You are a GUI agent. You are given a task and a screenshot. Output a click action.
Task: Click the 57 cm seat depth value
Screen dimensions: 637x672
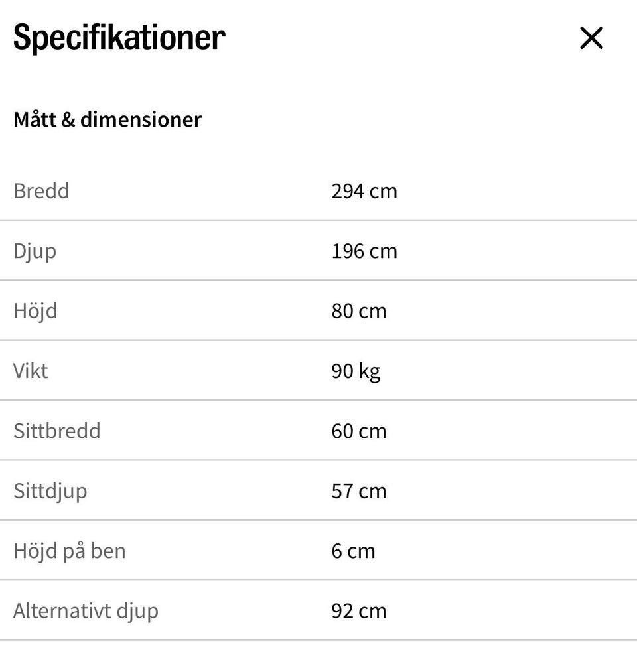click(x=358, y=492)
